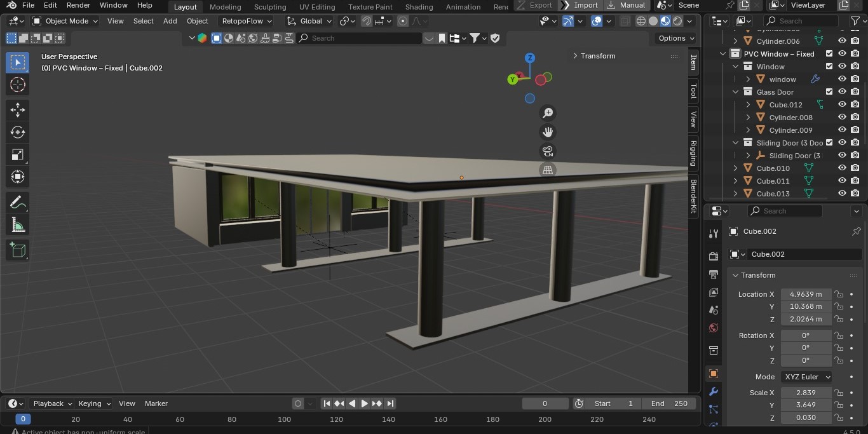Viewport: 868px width, 434px height.
Task: Switch perspective/orthographic grid icon
Action: 547,170
